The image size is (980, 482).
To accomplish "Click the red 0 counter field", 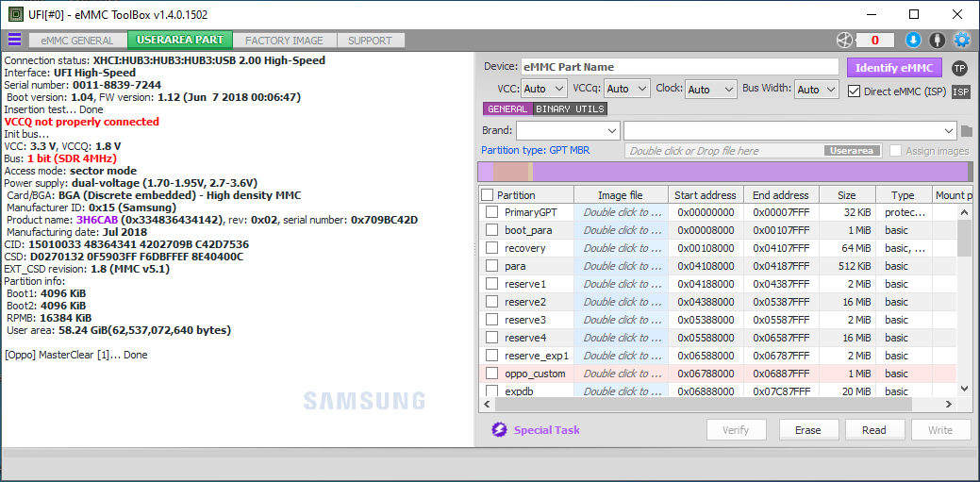I will pyautogui.click(x=874, y=40).
